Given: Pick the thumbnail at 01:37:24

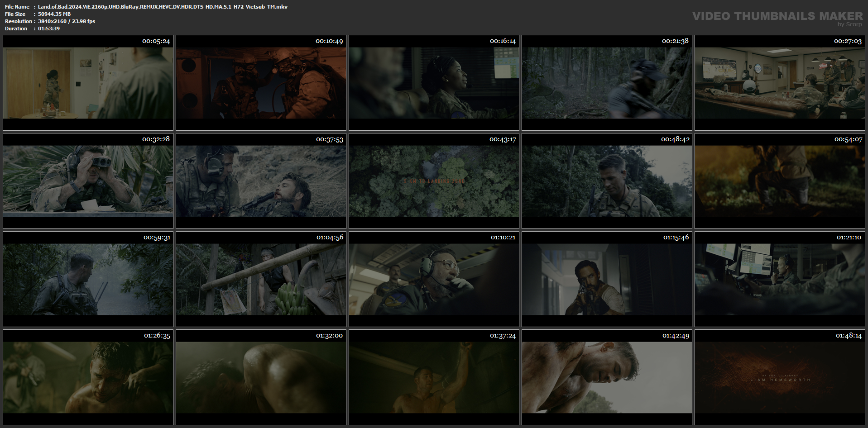Looking at the screenshot, I should point(434,377).
